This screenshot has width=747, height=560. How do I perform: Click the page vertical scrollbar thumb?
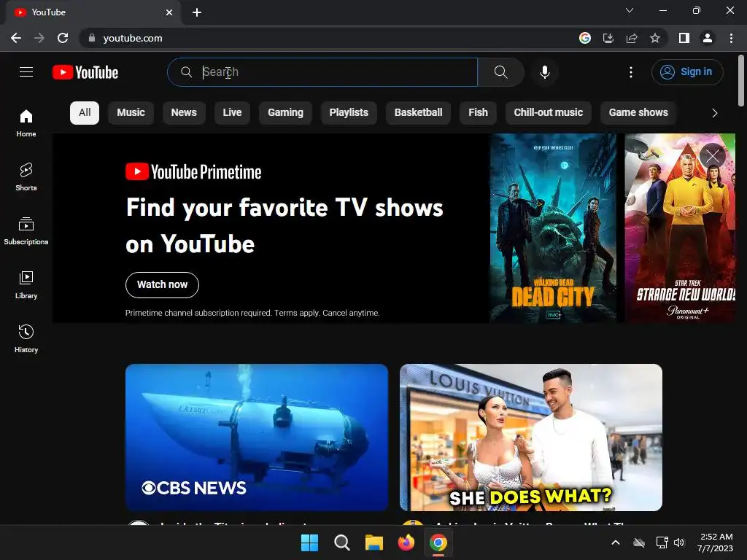coord(741,80)
